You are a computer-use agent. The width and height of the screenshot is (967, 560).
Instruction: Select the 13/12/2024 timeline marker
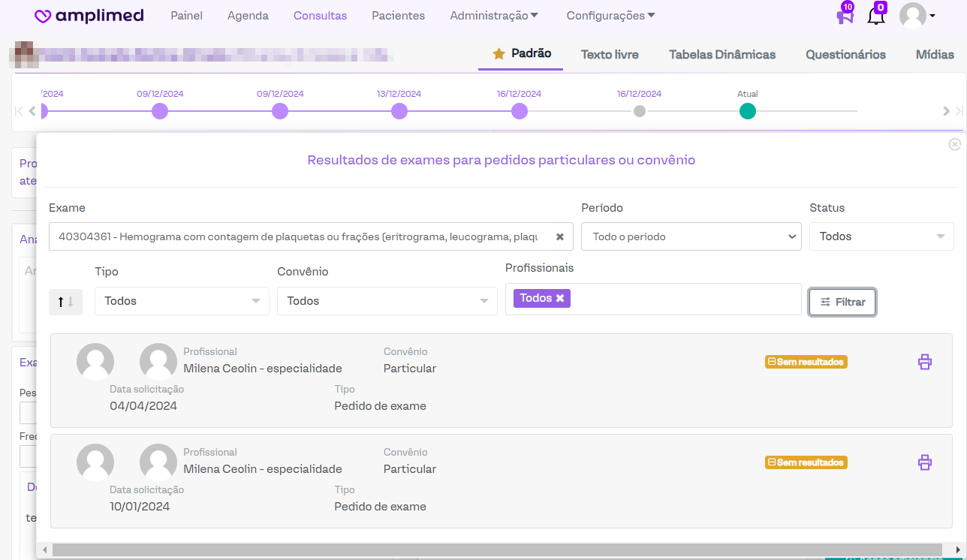pos(399,111)
